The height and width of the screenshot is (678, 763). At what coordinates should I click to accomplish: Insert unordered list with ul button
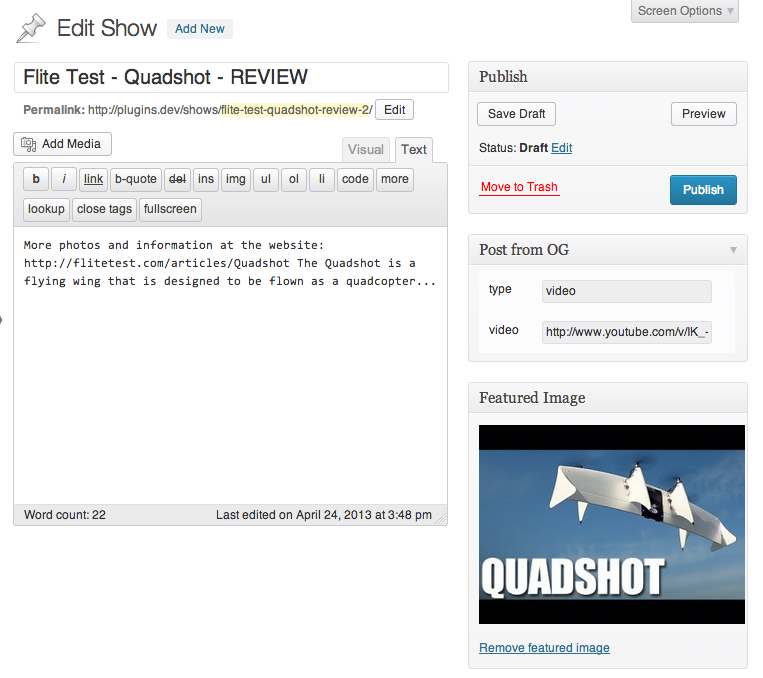point(266,180)
